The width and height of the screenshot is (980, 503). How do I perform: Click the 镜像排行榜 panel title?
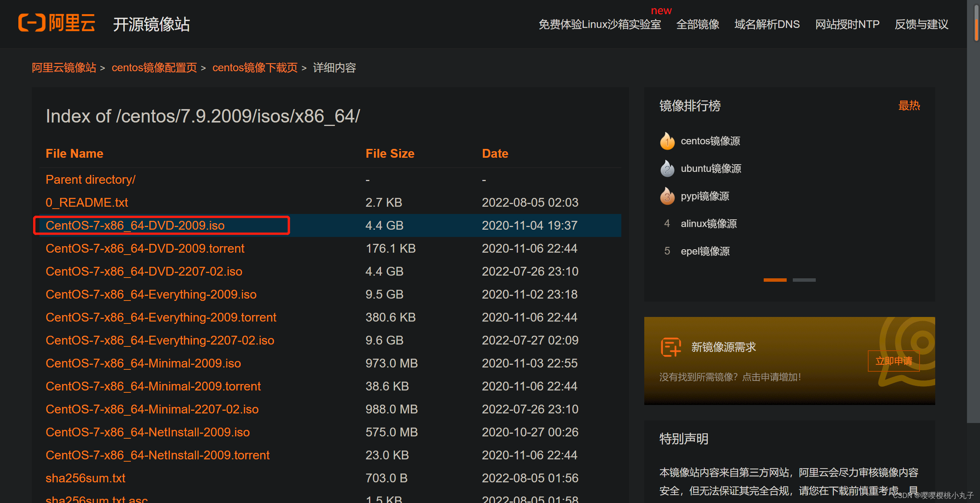[690, 106]
